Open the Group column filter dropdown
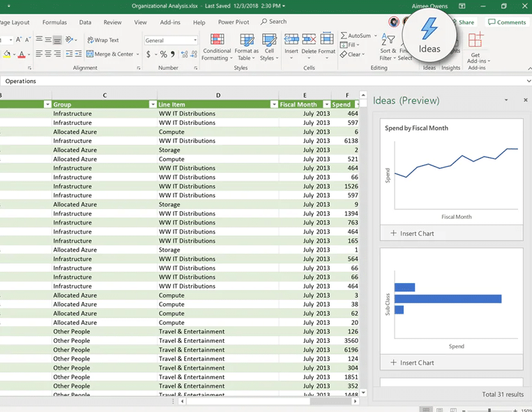Viewport: 532px width, 412px height. 153,105
